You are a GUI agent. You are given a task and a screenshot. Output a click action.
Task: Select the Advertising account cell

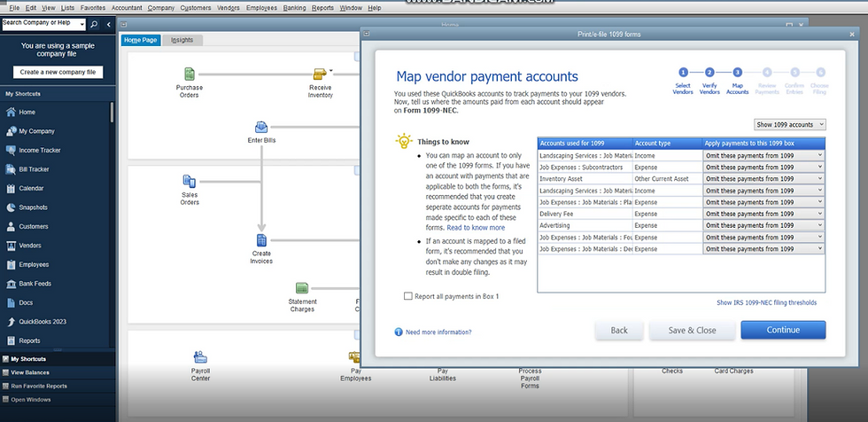585,225
